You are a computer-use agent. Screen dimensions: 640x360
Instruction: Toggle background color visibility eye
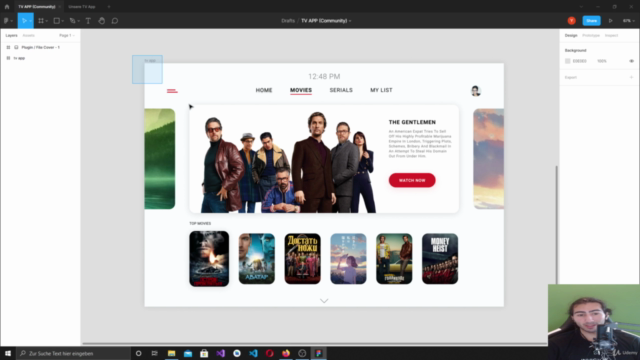click(x=631, y=61)
